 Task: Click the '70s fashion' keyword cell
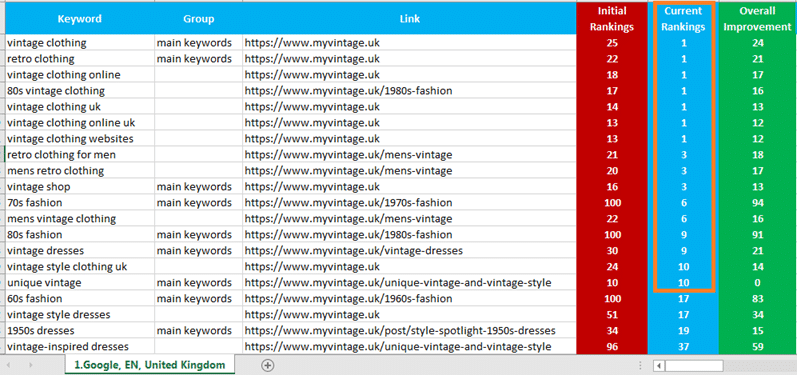click(x=80, y=202)
